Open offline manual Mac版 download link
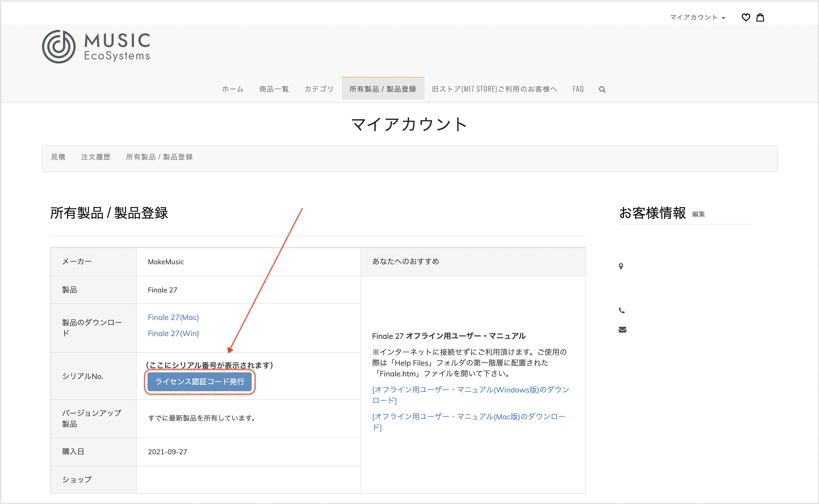 click(469, 422)
